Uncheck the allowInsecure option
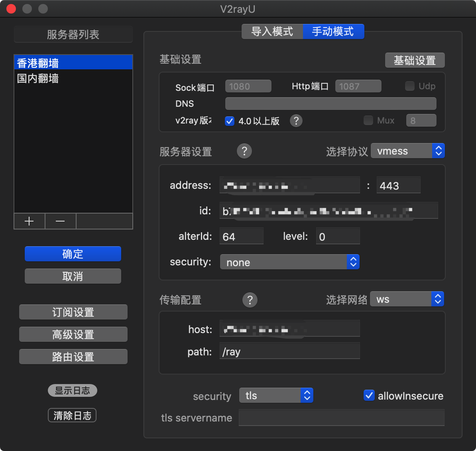The width and height of the screenshot is (476, 451). (x=369, y=395)
